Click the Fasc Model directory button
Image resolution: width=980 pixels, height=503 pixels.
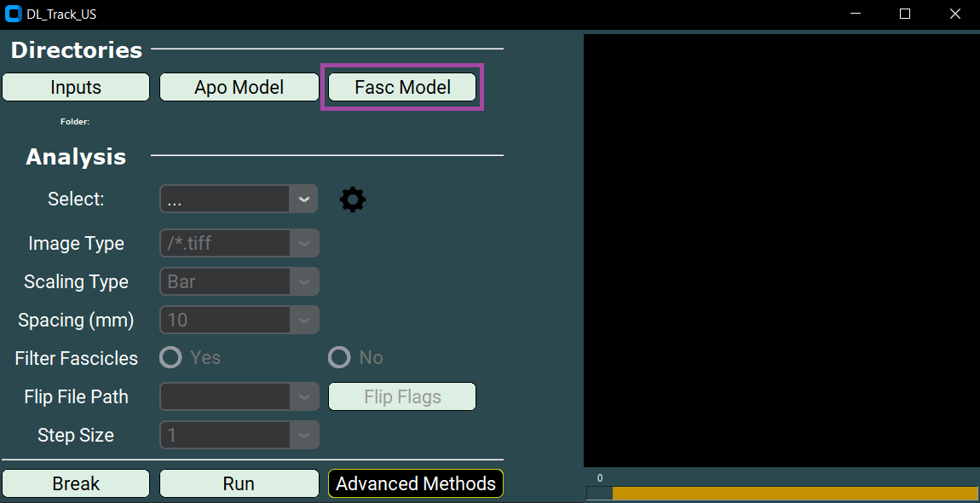tap(401, 87)
